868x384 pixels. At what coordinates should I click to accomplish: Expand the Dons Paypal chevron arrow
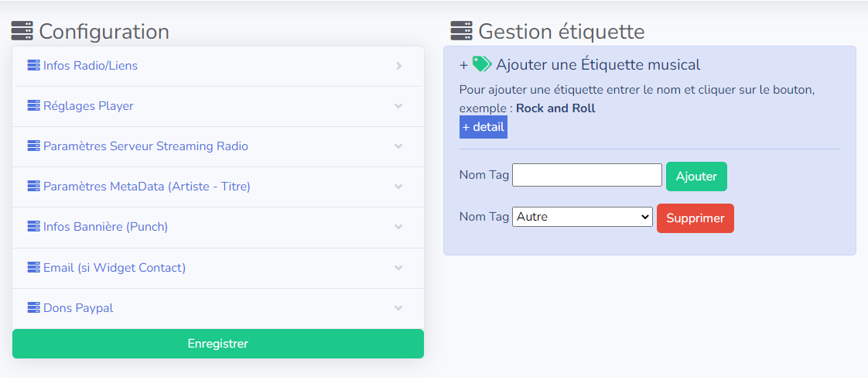click(x=398, y=308)
